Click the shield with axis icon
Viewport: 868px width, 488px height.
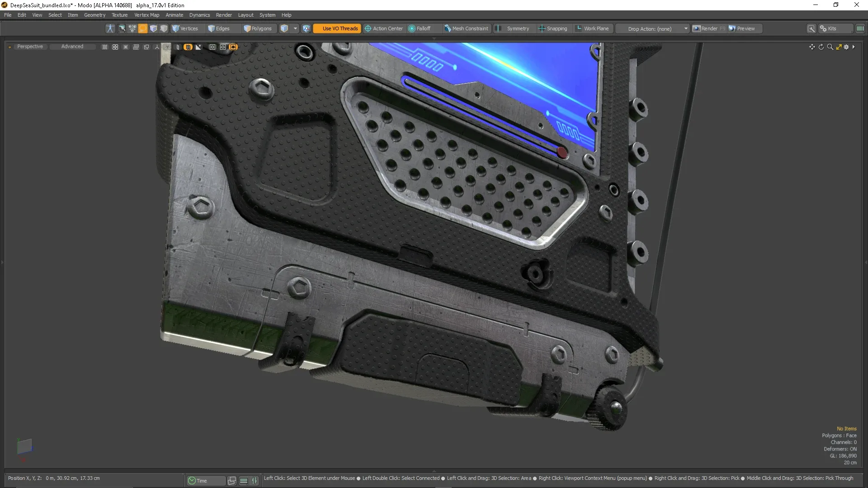pos(306,28)
